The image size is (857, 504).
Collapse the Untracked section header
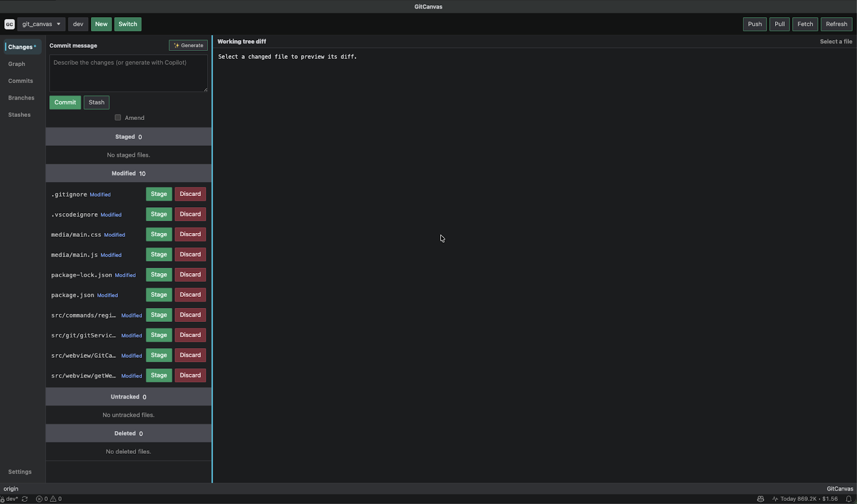pyautogui.click(x=129, y=397)
